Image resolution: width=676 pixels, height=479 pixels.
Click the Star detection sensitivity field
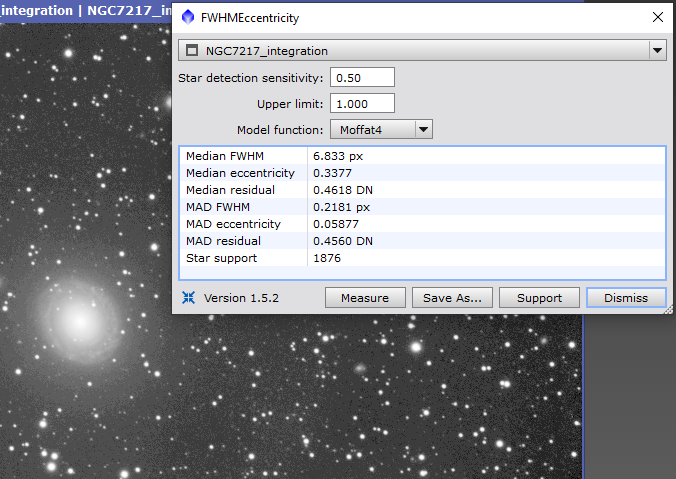[362, 78]
